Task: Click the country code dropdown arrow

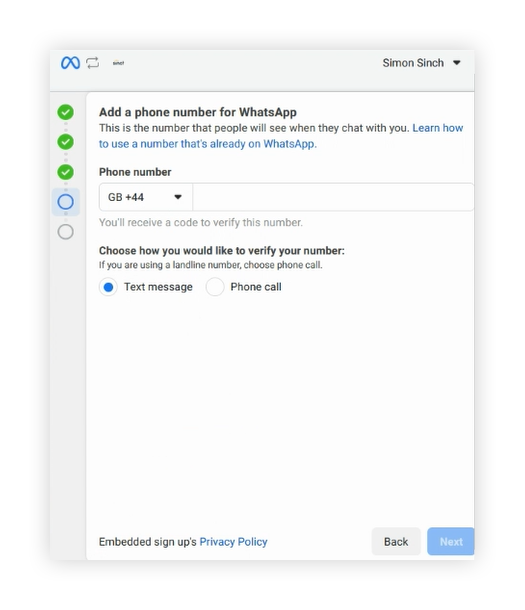Action: tap(178, 197)
